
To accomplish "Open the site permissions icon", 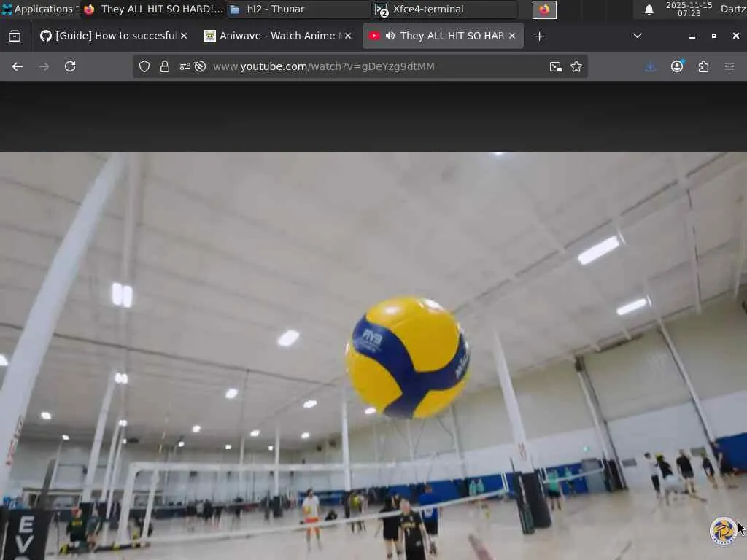I will [x=185, y=66].
